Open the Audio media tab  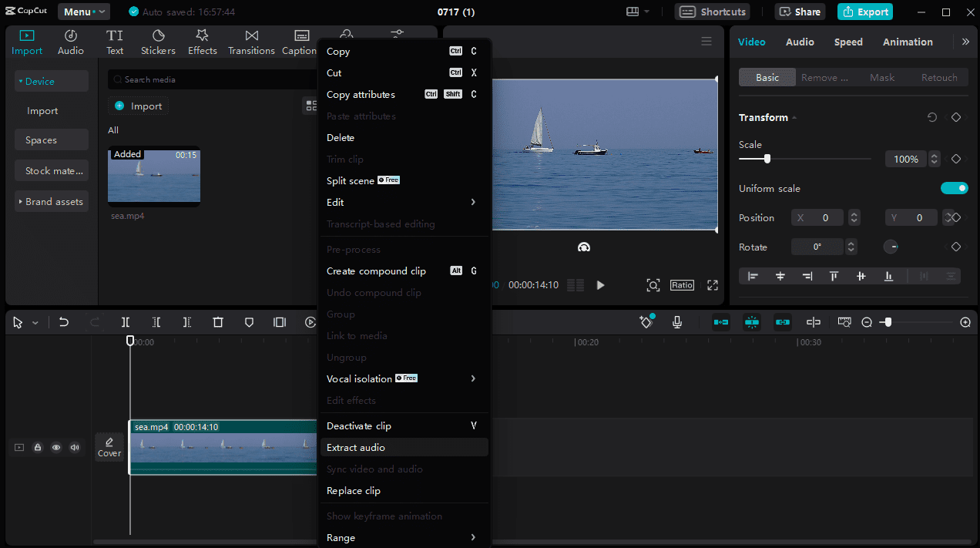click(70, 42)
